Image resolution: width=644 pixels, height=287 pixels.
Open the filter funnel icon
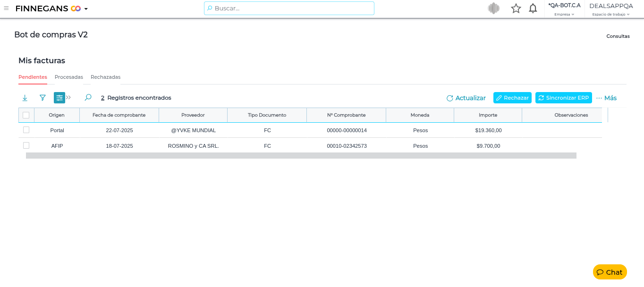point(42,98)
